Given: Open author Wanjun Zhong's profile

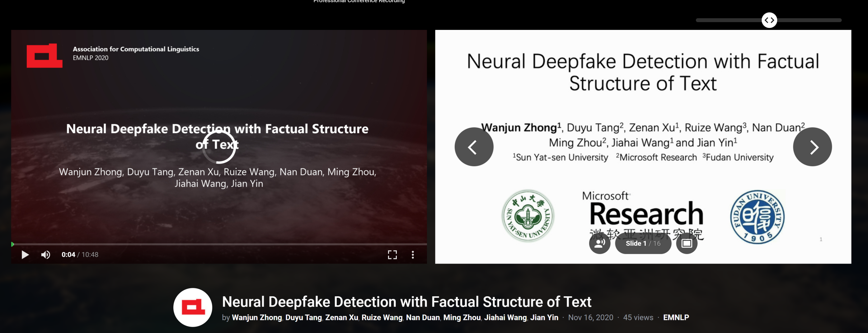Looking at the screenshot, I should click(257, 317).
